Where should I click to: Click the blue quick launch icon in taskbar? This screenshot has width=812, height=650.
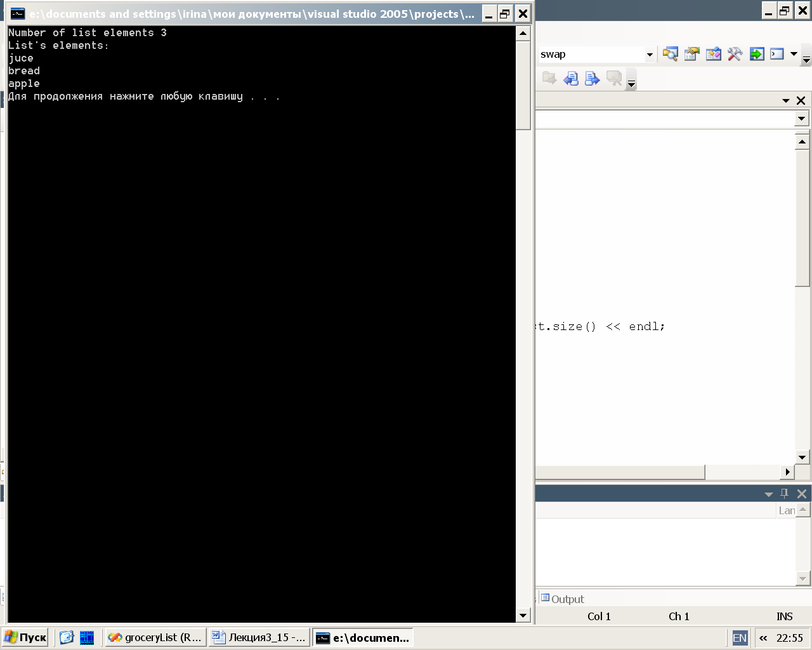(87, 637)
